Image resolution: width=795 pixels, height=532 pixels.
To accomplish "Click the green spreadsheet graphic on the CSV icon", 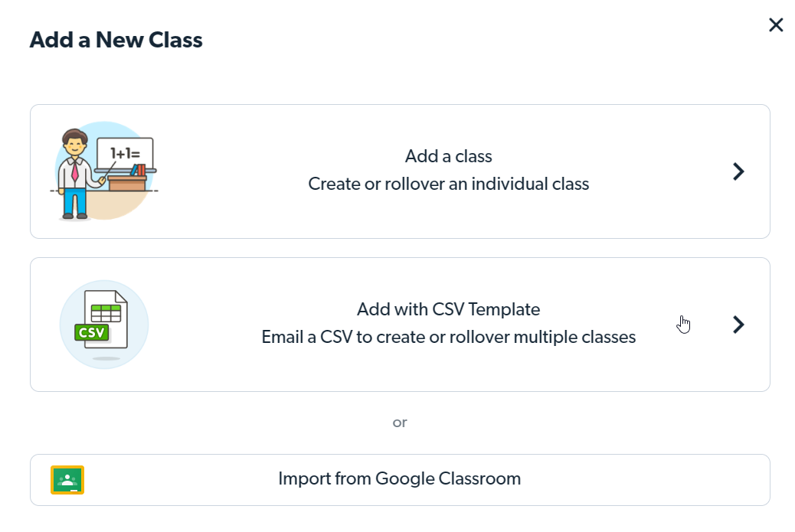I will 105,312.
